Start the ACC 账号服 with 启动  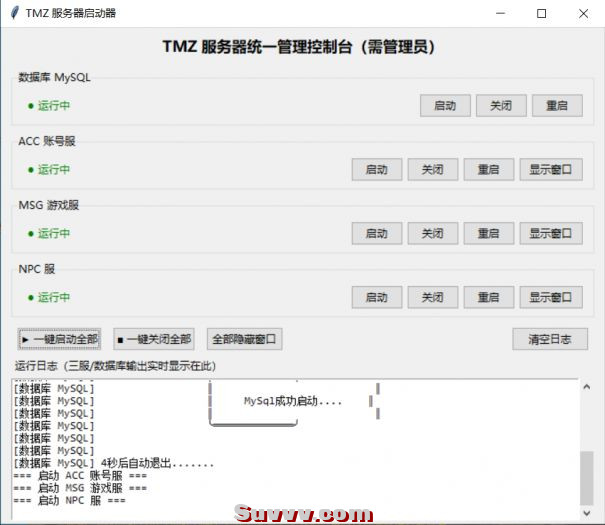377,169
